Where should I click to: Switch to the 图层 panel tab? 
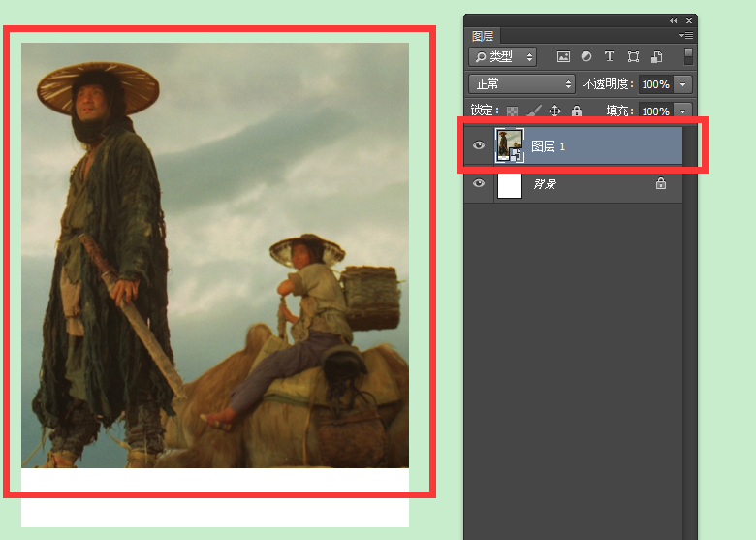pyautogui.click(x=483, y=36)
